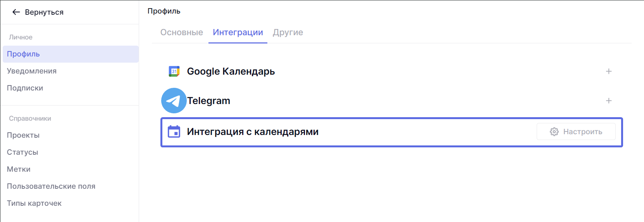The image size is (644, 222).
Task: Click the purple calendar integration icon
Action: pos(174,131)
